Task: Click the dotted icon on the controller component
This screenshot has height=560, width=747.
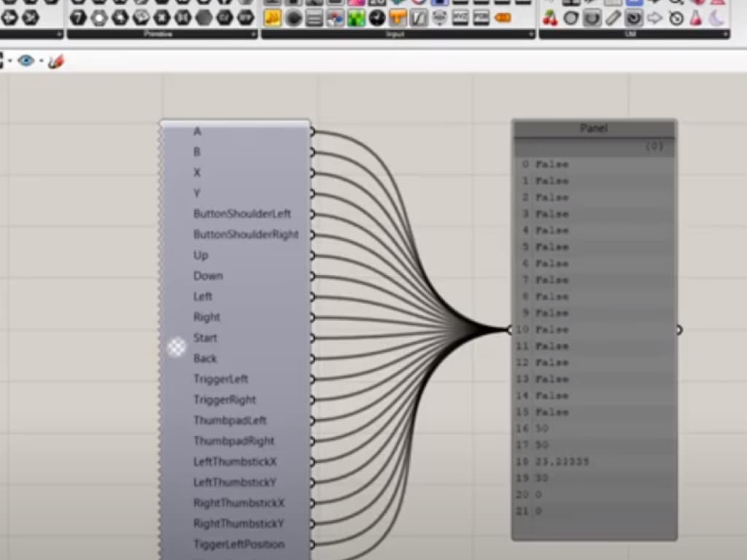Action: coord(177,347)
